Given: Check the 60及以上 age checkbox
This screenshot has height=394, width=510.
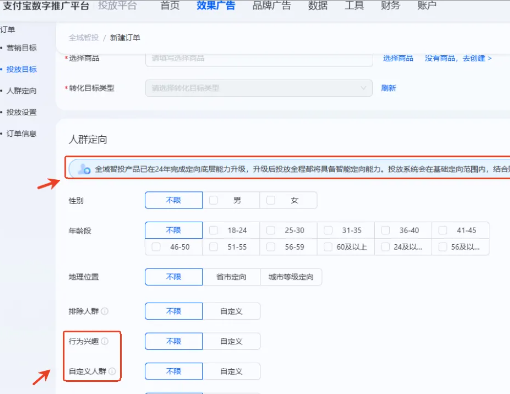Looking at the screenshot, I should pos(328,247).
